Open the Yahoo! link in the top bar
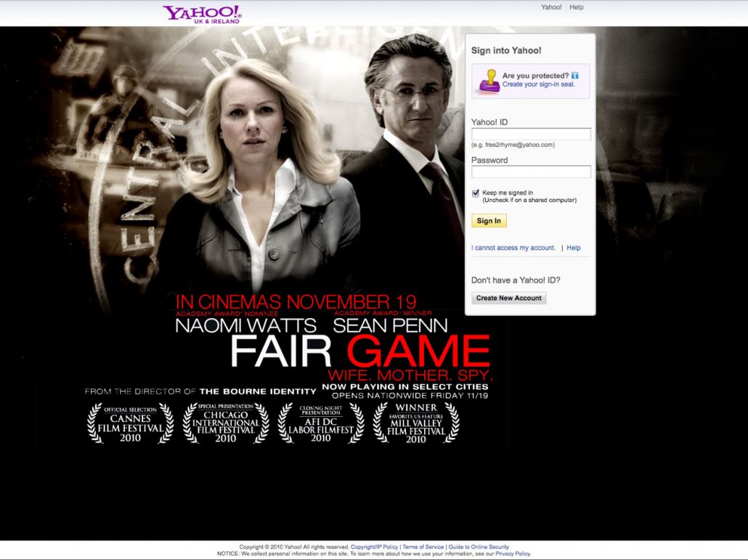748x560 pixels. pos(551,7)
